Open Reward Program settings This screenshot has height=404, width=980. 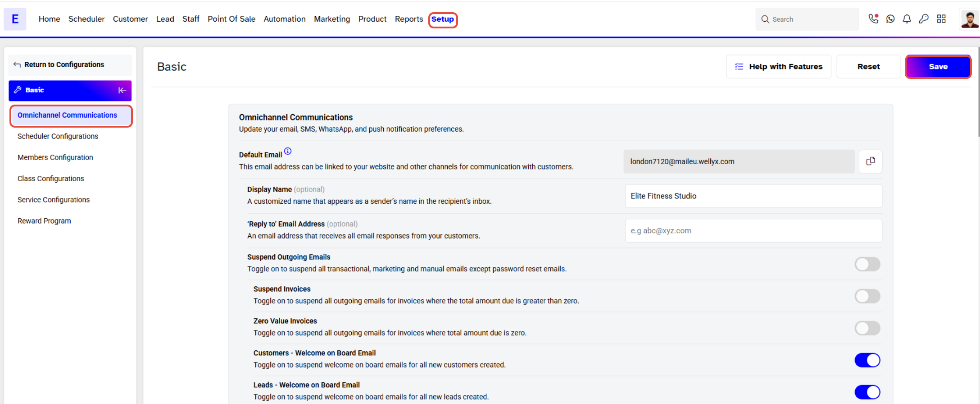tap(44, 221)
